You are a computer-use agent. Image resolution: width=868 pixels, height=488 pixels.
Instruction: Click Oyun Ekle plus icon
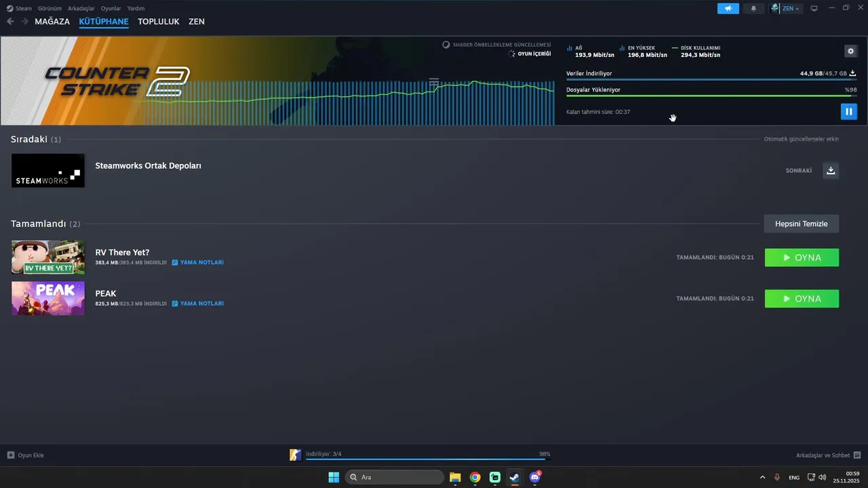pyautogui.click(x=10, y=455)
